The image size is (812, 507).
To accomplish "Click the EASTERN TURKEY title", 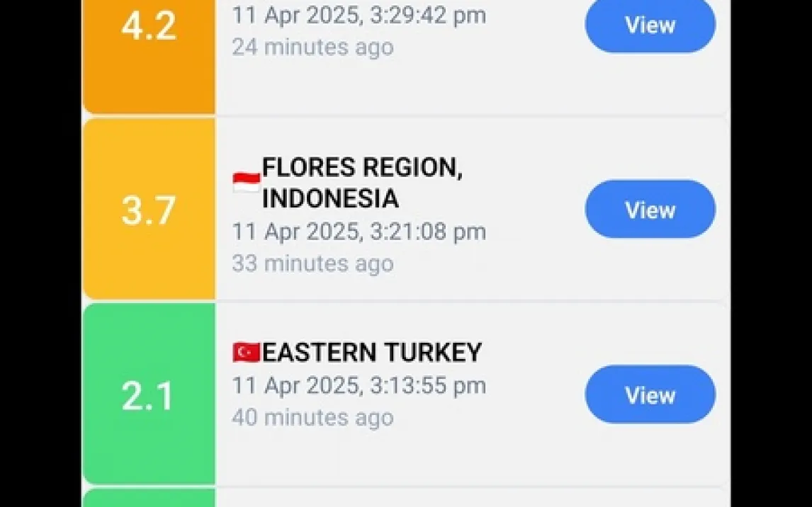I will (371, 352).
